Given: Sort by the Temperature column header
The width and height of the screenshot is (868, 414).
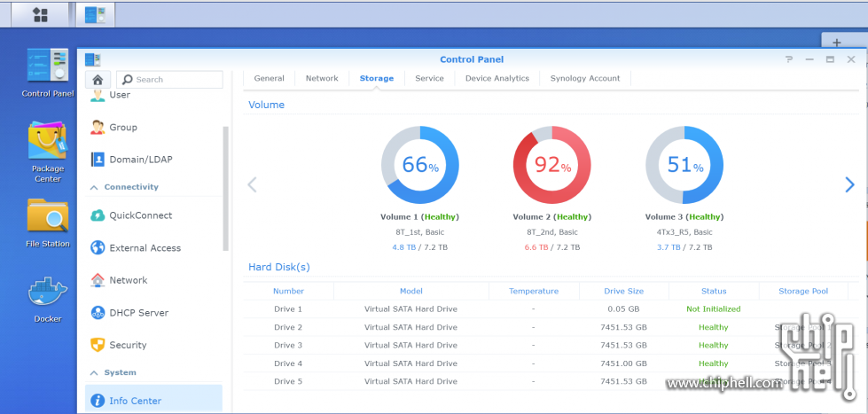Looking at the screenshot, I should pos(534,291).
